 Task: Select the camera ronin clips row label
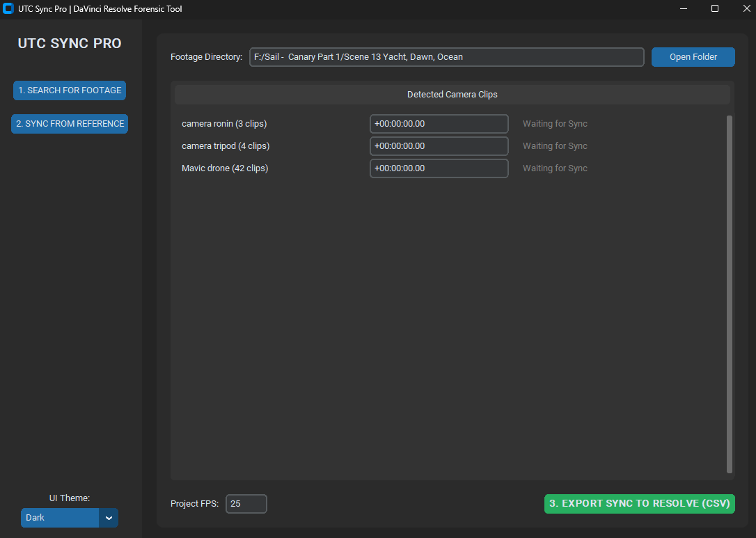[224, 124]
